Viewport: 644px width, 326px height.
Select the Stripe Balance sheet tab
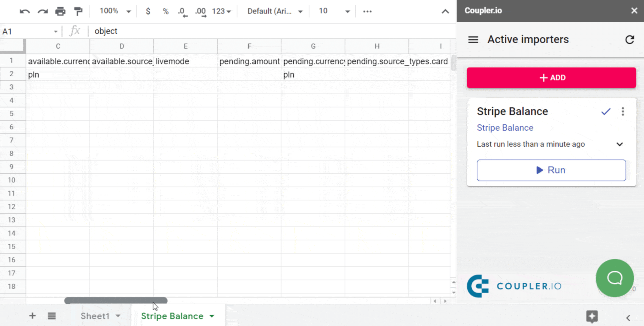172,316
